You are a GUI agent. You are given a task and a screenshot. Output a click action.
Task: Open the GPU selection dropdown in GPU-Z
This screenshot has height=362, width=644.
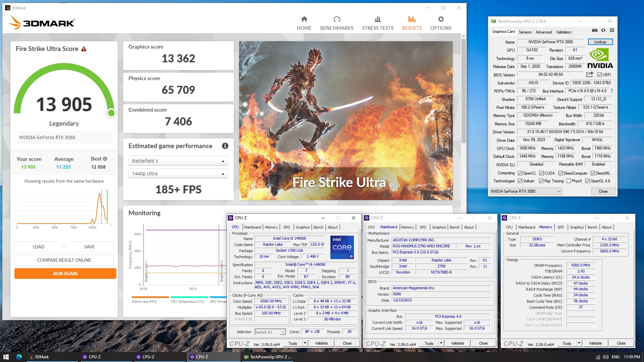[x=526, y=191]
